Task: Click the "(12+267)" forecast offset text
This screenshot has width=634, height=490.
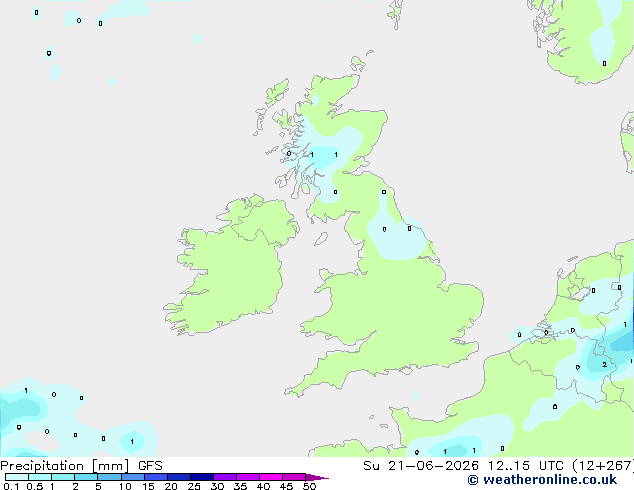Action: pyautogui.click(x=603, y=466)
